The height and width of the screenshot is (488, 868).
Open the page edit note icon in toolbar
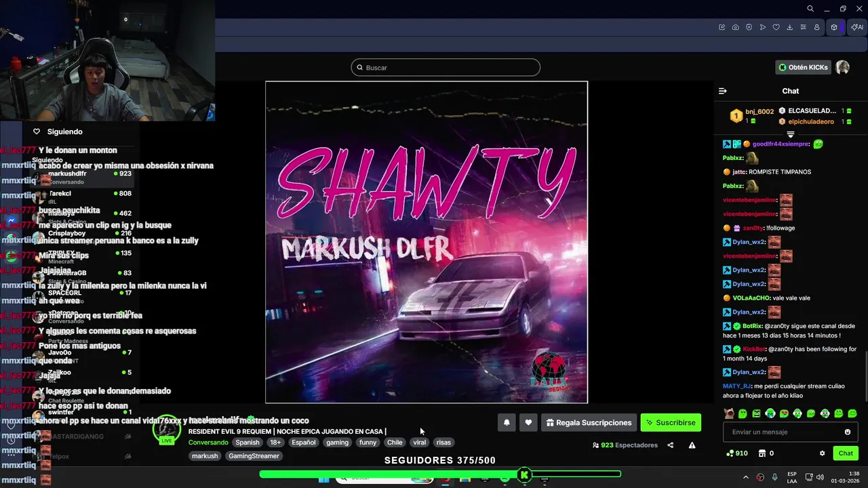722,27
